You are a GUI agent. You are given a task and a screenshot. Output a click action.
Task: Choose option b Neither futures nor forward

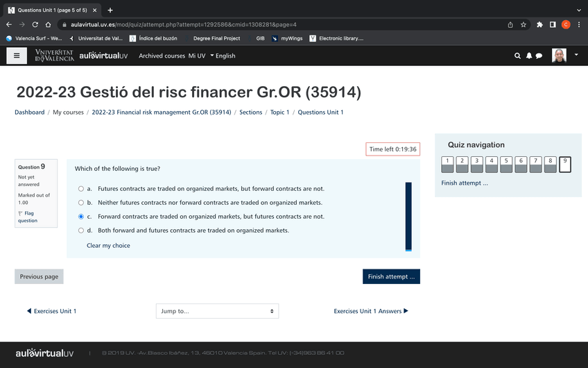click(81, 203)
